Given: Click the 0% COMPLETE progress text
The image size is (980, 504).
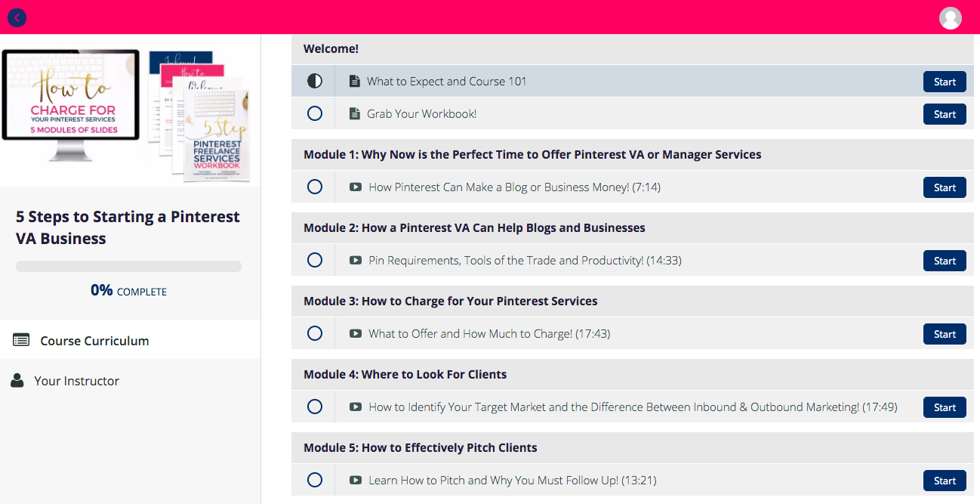Looking at the screenshot, I should (128, 290).
